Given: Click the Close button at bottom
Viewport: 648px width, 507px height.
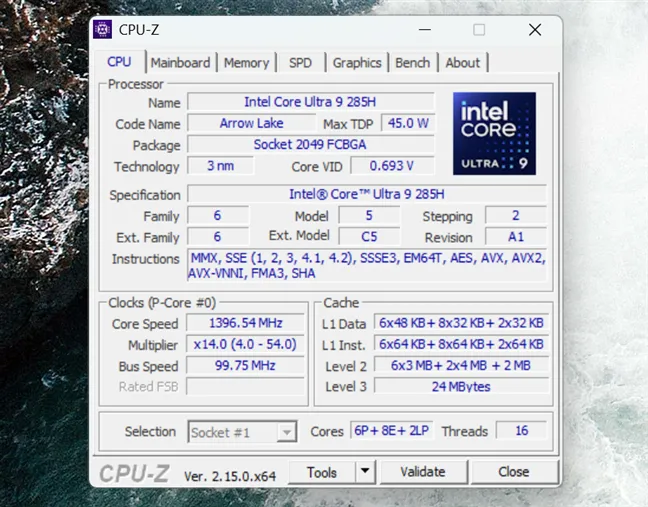Looking at the screenshot, I should [514, 472].
